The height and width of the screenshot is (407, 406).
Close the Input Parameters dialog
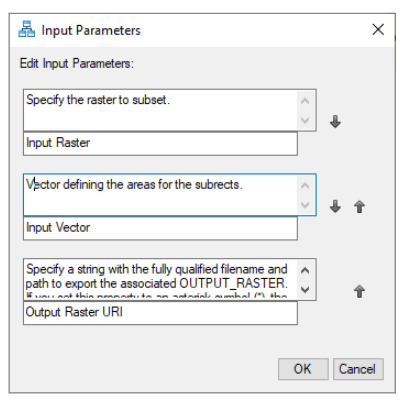(x=378, y=30)
